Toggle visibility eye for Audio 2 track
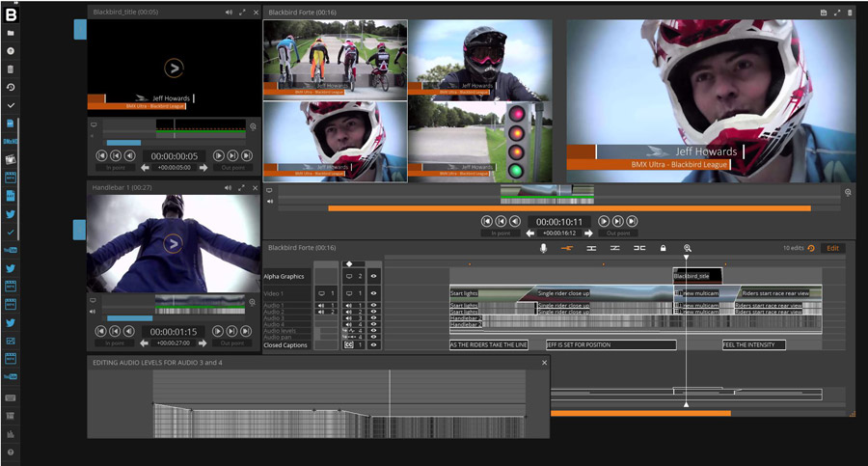The image size is (868, 466). 373,312
